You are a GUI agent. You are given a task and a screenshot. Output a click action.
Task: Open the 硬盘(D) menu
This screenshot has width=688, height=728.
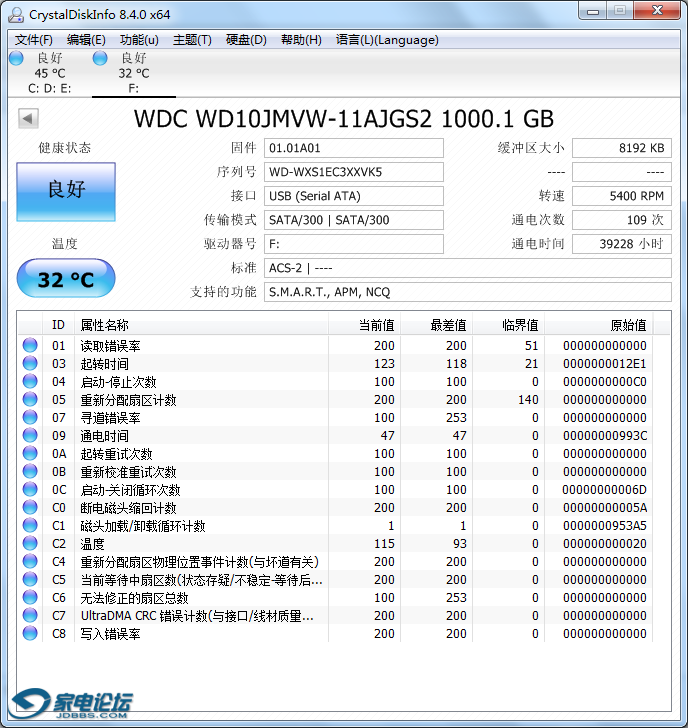point(246,40)
